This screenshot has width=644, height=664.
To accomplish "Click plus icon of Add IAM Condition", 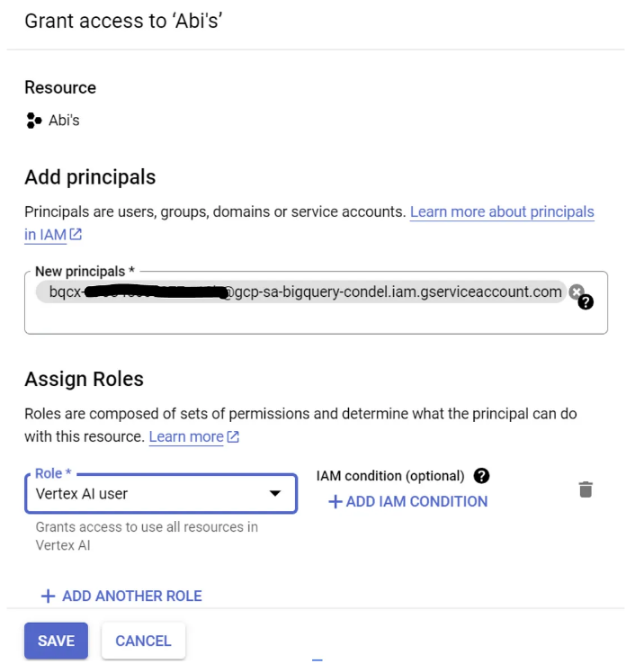I will point(335,502).
